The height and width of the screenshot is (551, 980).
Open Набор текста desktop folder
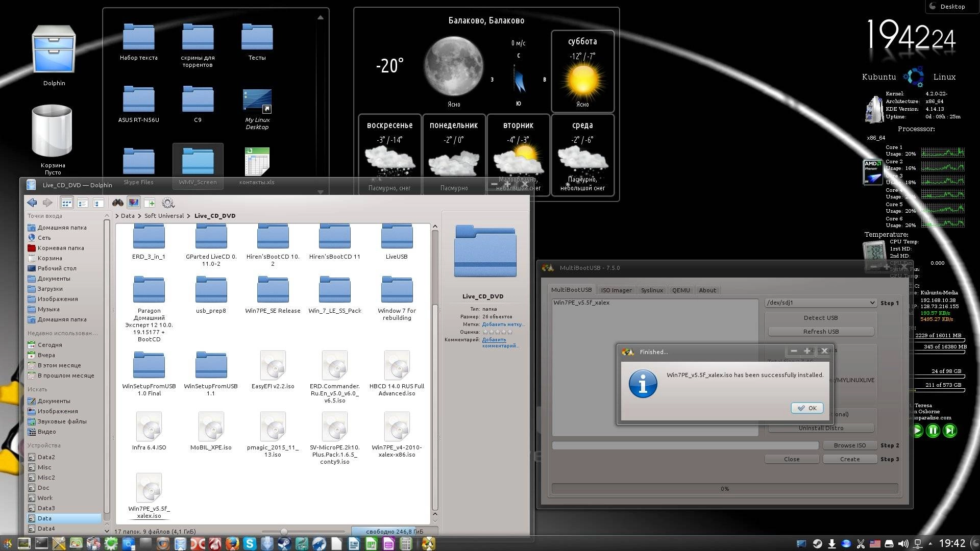tap(138, 42)
